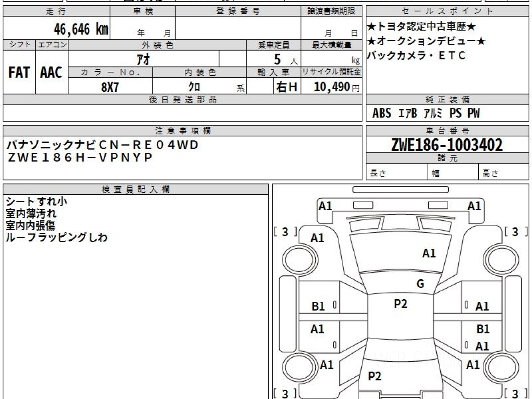532x399 pixels.
Task: Click the A1 mark on the left front fender
Action: pyautogui.click(x=317, y=238)
